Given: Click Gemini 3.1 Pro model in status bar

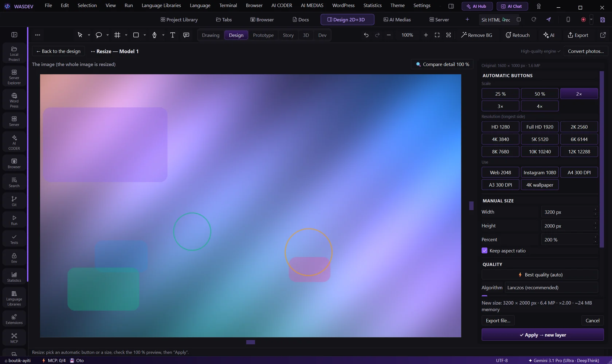Looking at the screenshot, I should pos(564,360).
